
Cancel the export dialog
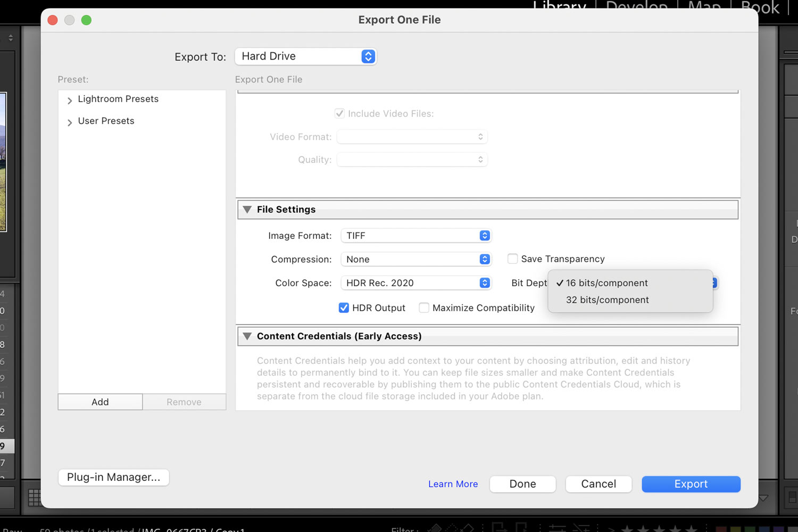598,484
